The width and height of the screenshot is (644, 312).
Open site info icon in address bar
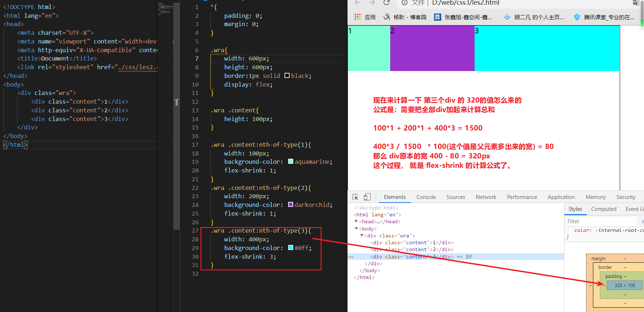click(x=404, y=3)
